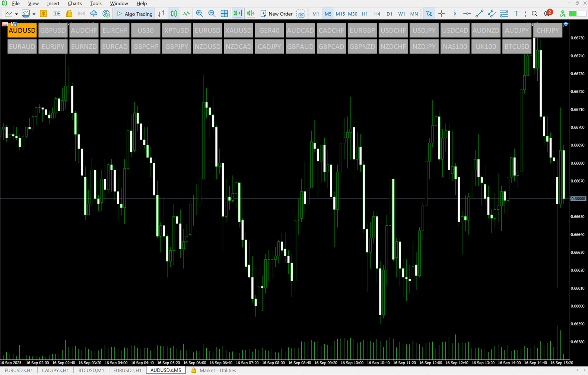Open the Help menu
This screenshot has height=375, width=588.
142,3
